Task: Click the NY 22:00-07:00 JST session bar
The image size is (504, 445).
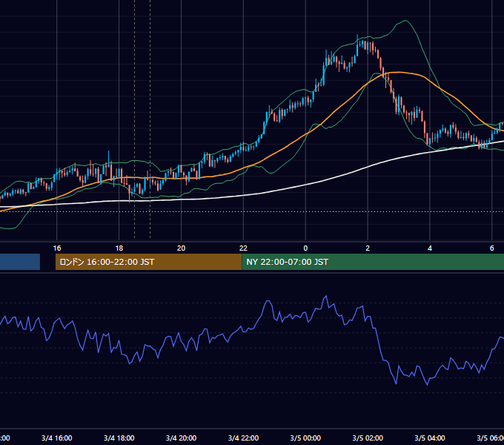Action: coord(373,262)
